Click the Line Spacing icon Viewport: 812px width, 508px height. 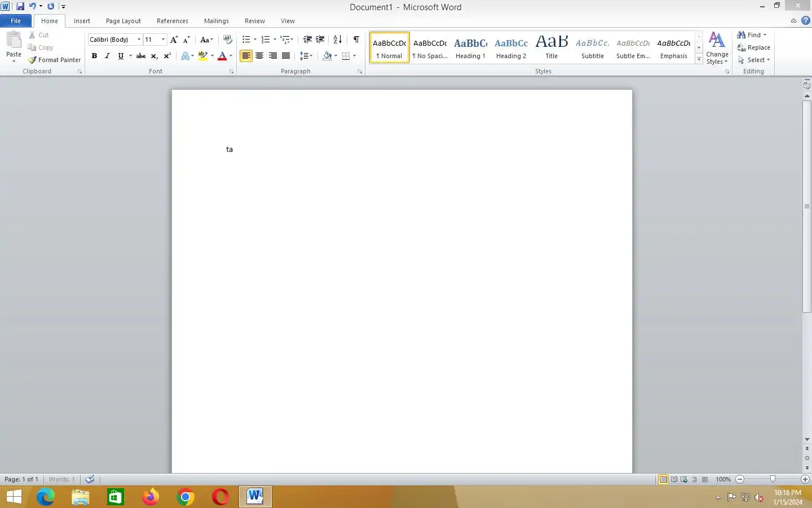[304, 56]
